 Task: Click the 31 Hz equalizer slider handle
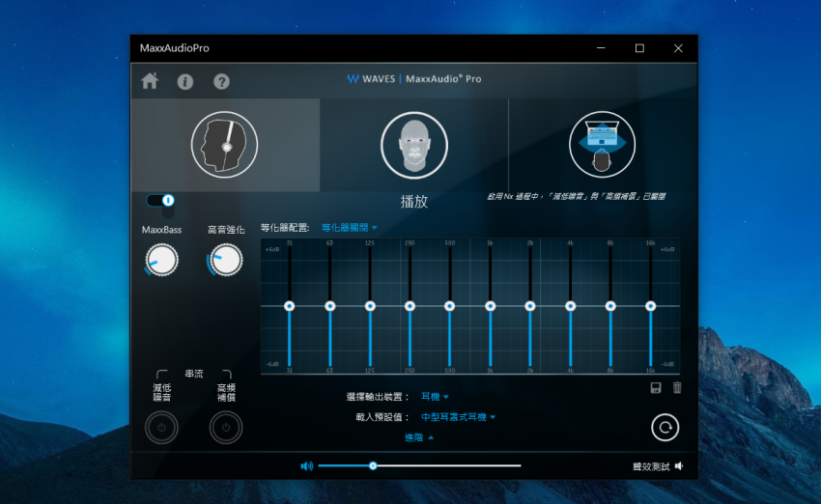(290, 306)
